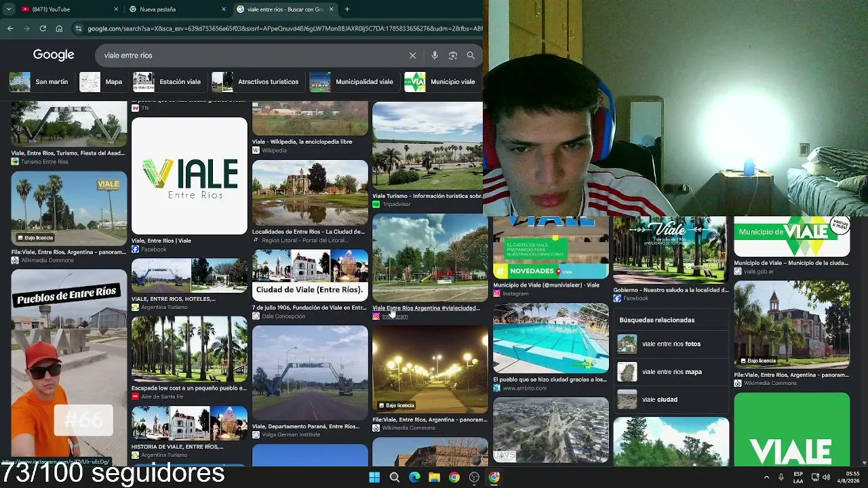
Task: Open the playground park image
Action: (x=430, y=258)
